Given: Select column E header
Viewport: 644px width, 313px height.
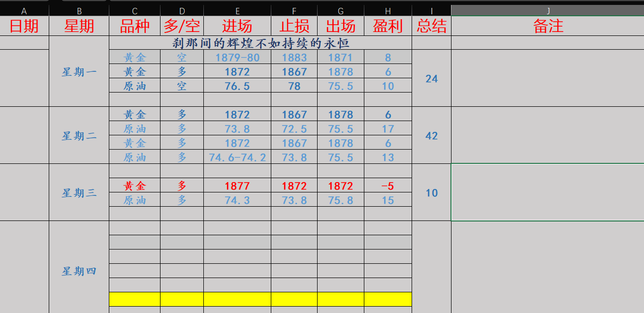Looking at the screenshot, I should click(237, 10).
